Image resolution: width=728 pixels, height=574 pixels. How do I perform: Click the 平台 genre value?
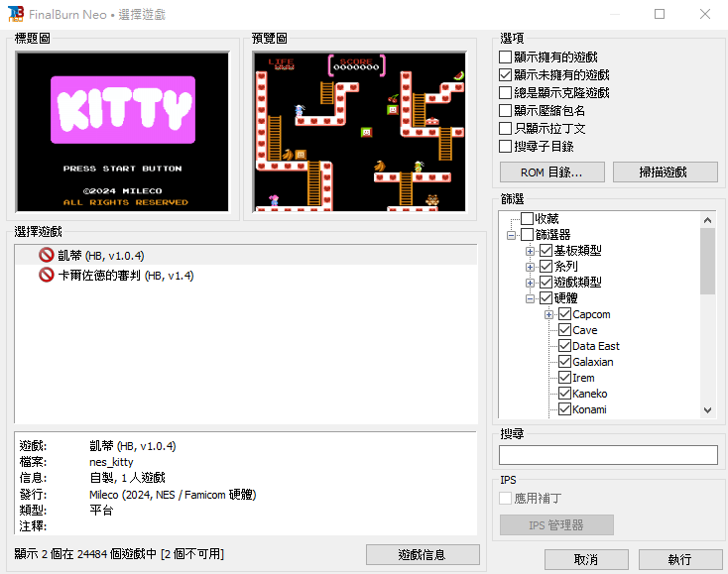(101, 511)
